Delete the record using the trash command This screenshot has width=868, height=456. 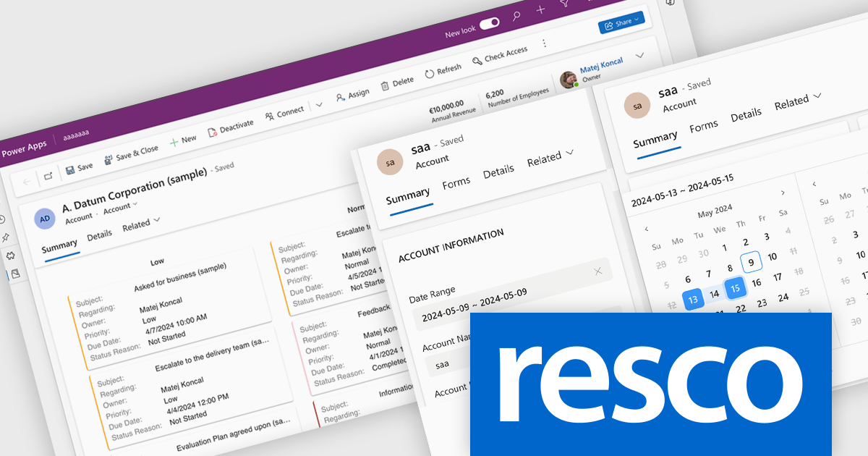coord(397,82)
